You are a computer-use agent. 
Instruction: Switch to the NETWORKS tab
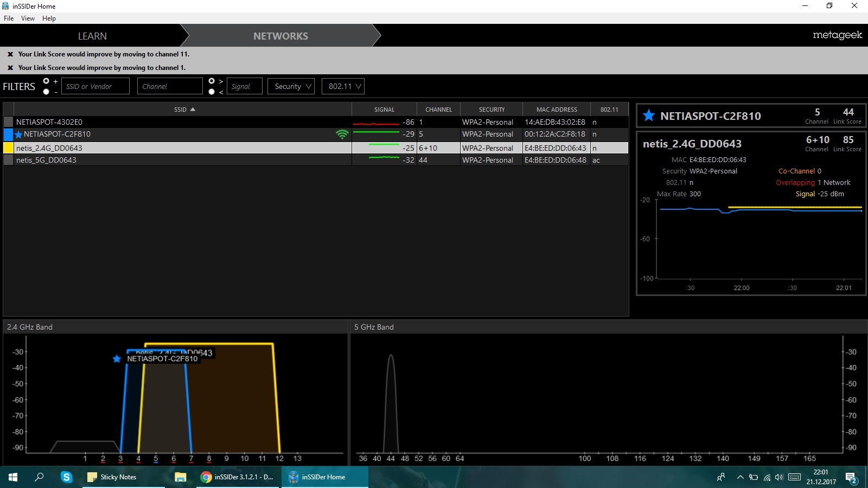280,36
